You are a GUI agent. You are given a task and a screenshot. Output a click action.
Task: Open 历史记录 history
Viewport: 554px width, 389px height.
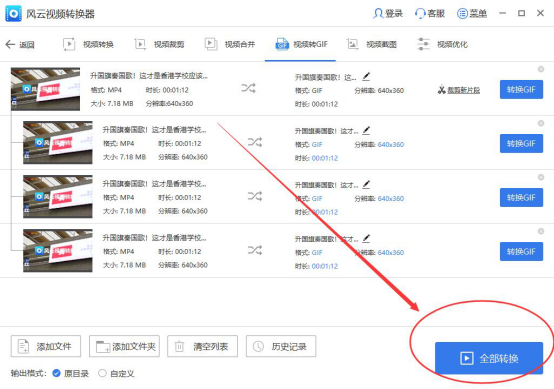coord(281,346)
